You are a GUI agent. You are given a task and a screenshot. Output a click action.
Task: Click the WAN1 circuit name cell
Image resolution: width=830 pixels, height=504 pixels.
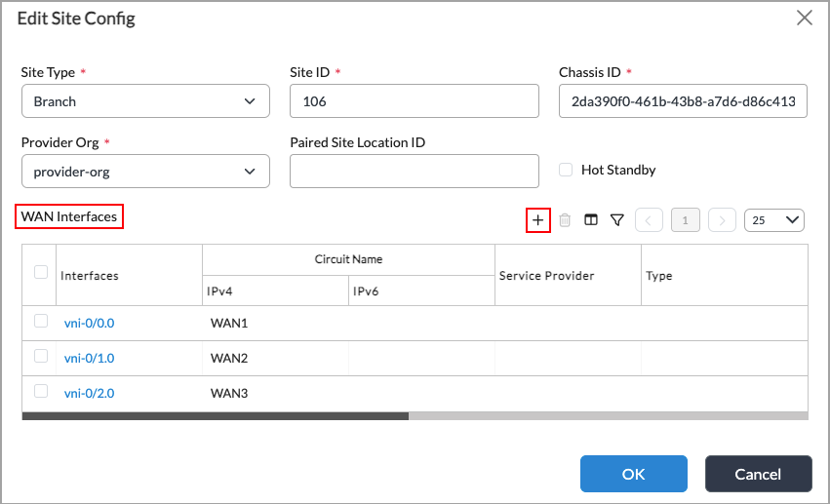click(275, 323)
